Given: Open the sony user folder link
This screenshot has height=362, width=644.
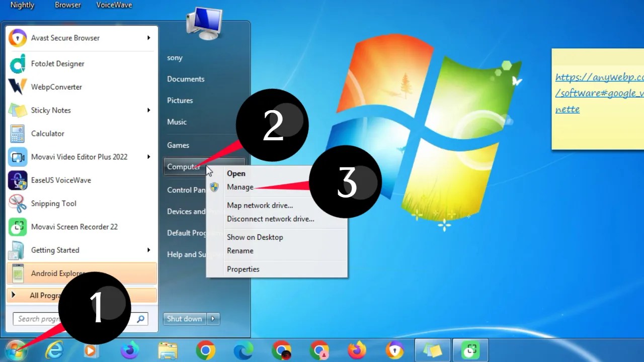Looking at the screenshot, I should pos(175,58).
